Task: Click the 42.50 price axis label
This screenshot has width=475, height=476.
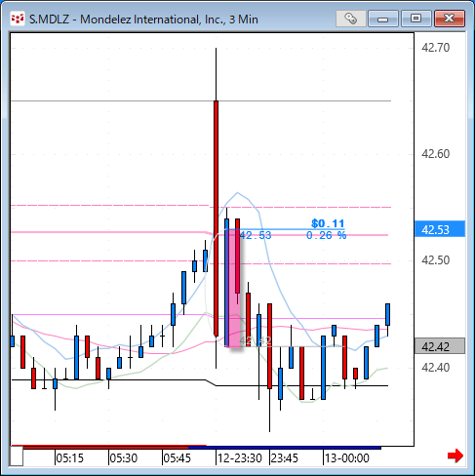Action: 435,260
